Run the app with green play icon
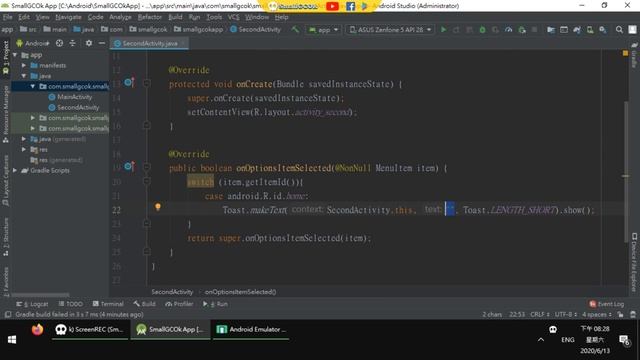 (443, 30)
